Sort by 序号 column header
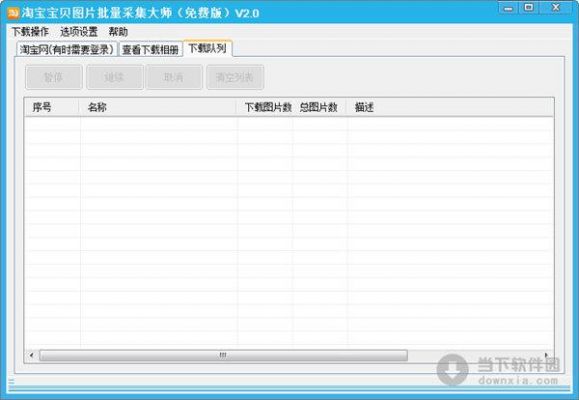 click(52, 107)
